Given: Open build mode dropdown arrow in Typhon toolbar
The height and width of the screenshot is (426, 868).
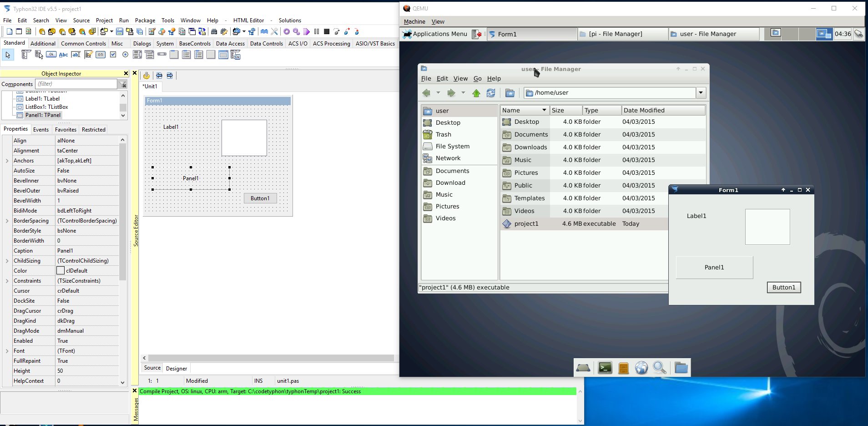Looking at the screenshot, I should [244, 31].
